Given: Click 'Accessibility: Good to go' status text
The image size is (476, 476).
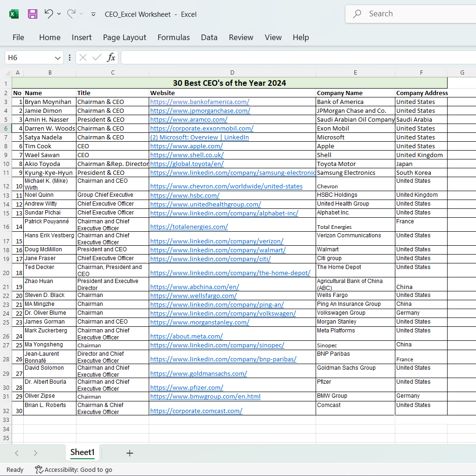Looking at the screenshot, I should (x=78, y=469).
